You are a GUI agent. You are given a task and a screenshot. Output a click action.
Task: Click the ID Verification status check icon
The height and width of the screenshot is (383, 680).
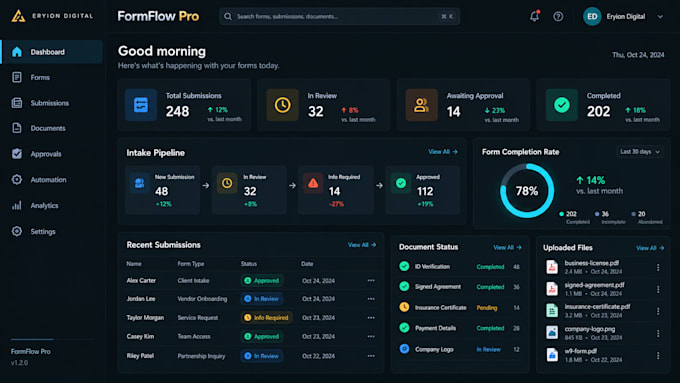point(404,266)
